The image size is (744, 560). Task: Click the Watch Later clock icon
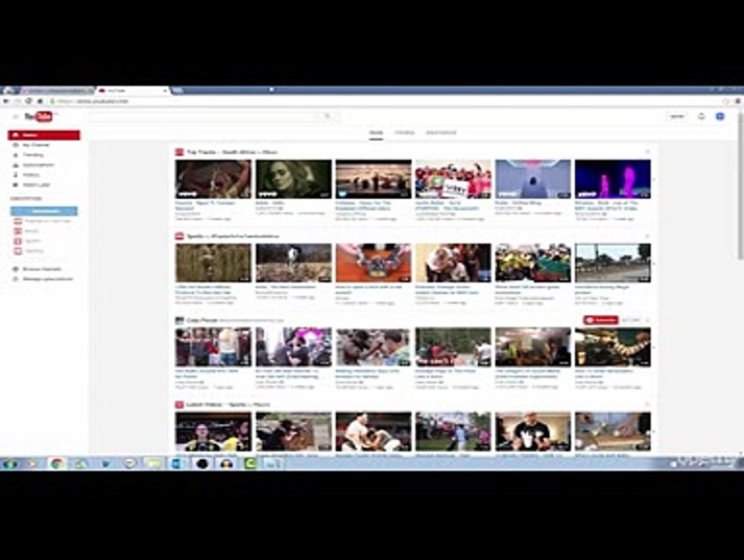click(16, 185)
